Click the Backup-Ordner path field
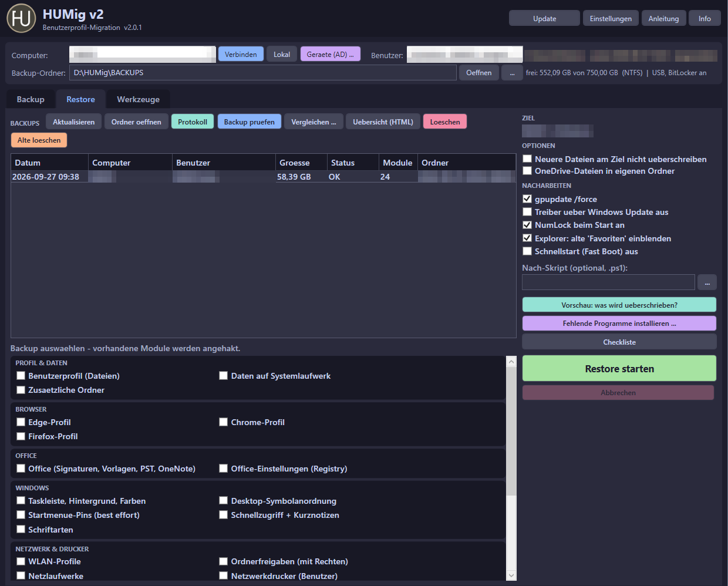 262,73
